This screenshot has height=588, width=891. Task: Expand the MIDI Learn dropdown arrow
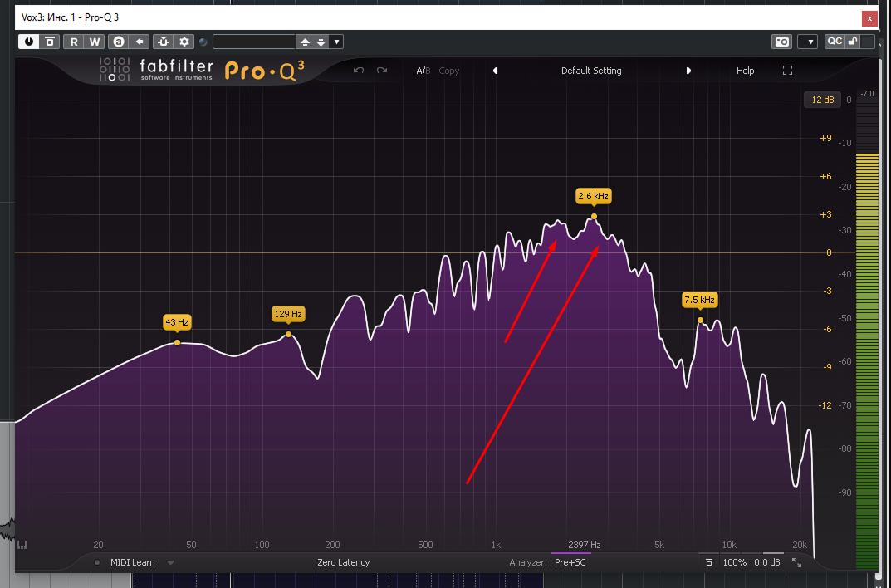point(170,562)
